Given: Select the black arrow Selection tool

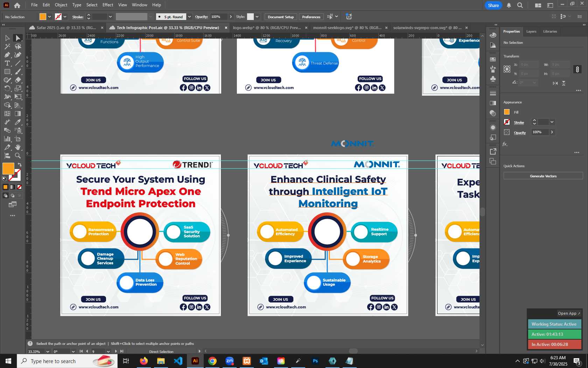Looking at the screenshot, I should click(x=7, y=38).
